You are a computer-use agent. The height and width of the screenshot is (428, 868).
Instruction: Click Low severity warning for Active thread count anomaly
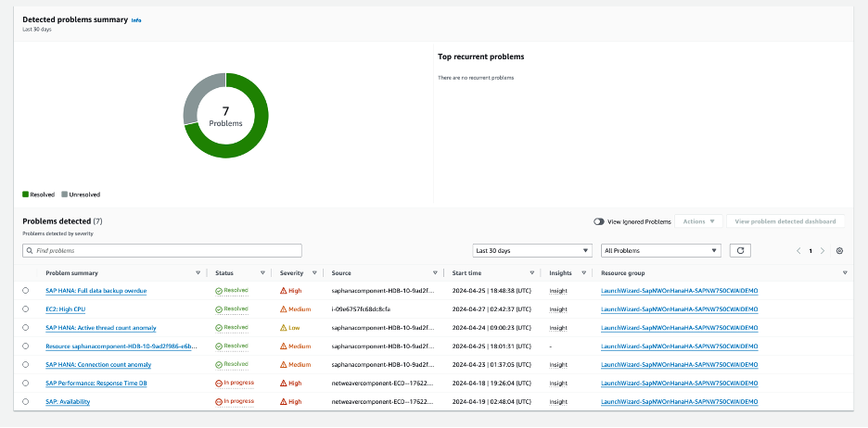(290, 327)
